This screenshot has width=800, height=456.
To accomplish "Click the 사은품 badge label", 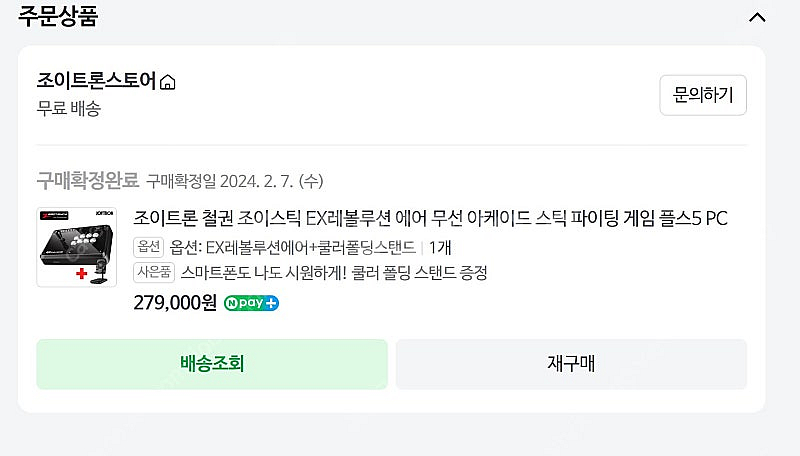I will click(x=152, y=272).
